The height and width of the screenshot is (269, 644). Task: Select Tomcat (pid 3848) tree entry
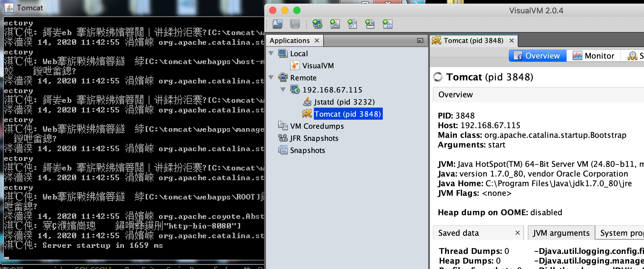point(348,114)
